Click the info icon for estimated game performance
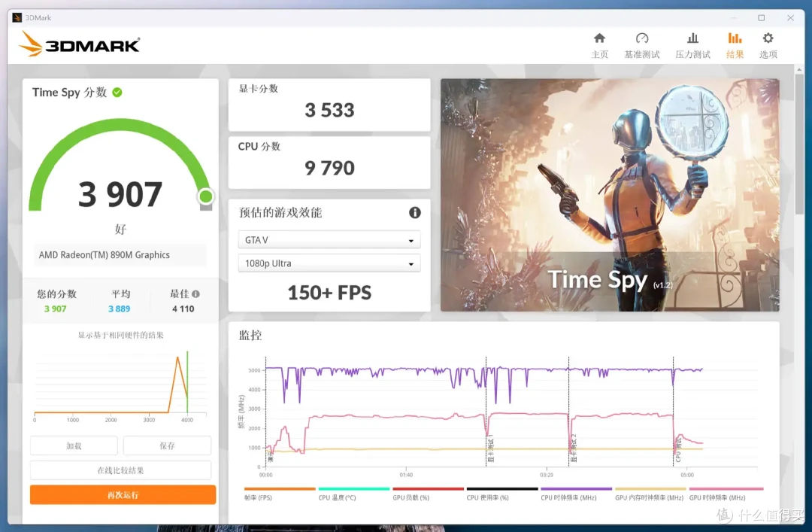Screen dimensions: 812x532 [415, 213]
